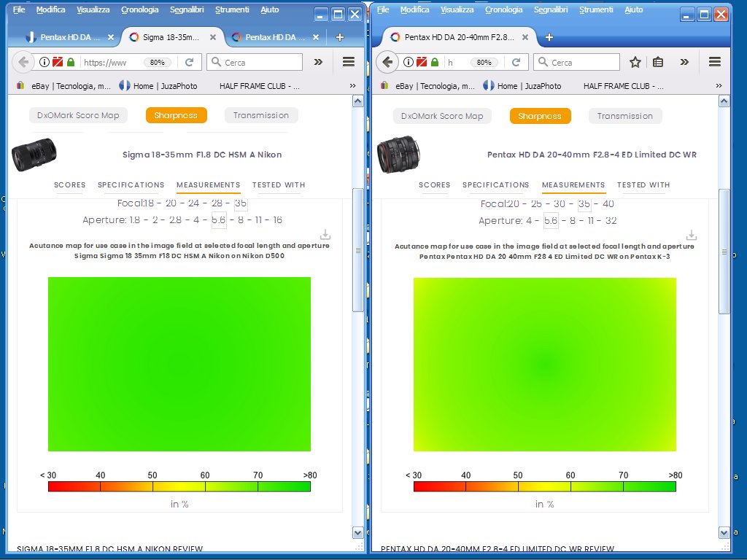Select aperture 32 on Pentax page
Viewport: 747px width, 560px height.
pyautogui.click(x=611, y=220)
